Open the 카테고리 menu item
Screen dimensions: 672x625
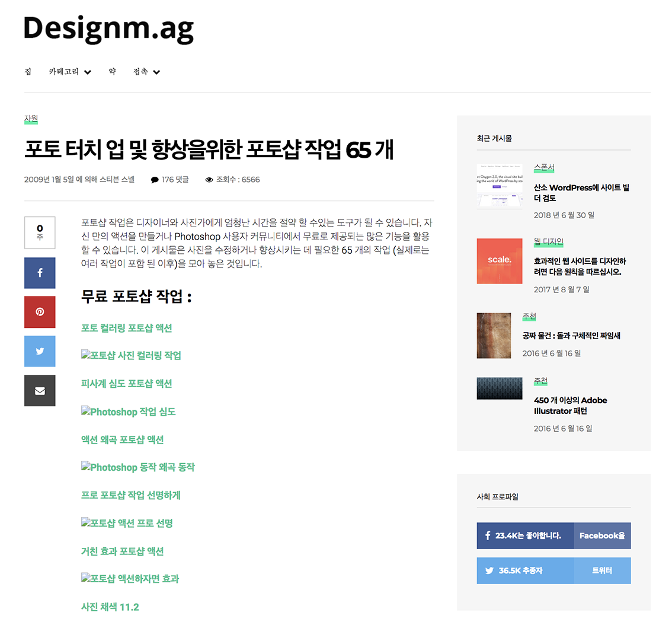(64, 72)
